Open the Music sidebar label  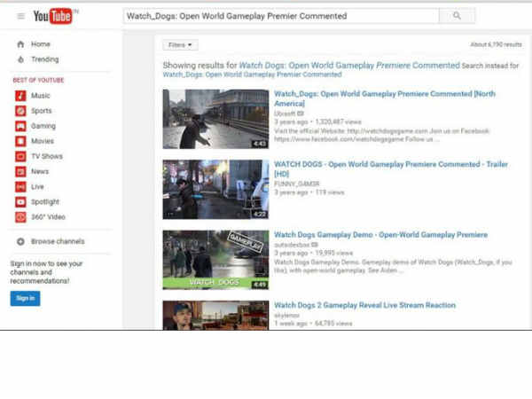[x=41, y=96]
